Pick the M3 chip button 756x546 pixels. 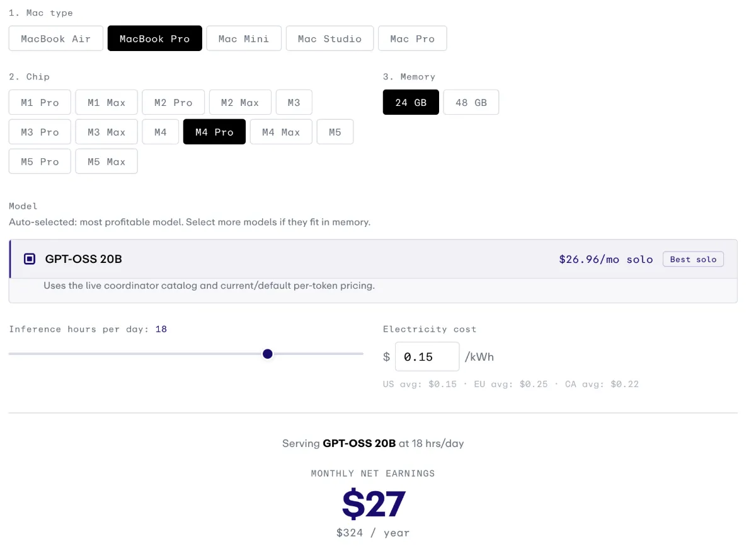click(294, 102)
